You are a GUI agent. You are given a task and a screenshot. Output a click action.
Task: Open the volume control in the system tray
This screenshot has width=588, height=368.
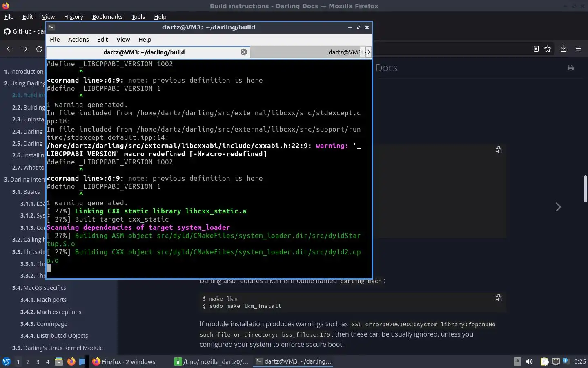pos(529,361)
